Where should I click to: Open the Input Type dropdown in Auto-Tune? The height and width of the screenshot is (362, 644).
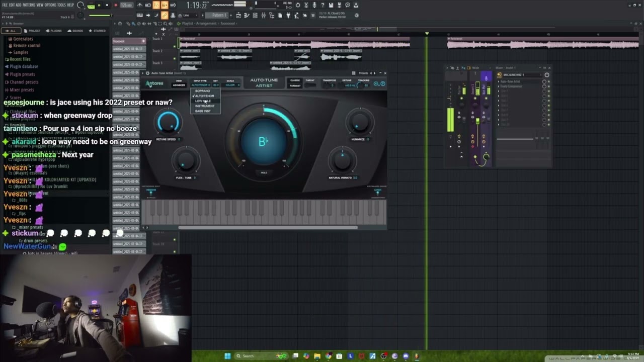tap(200, 85)
